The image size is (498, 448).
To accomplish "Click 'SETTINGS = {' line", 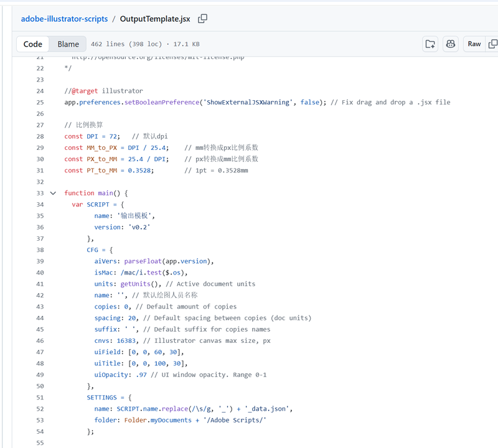I will click(109, 398).
